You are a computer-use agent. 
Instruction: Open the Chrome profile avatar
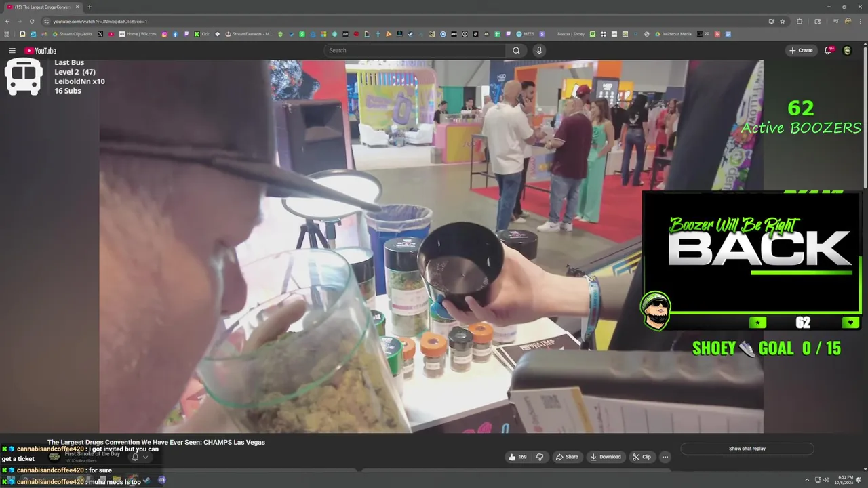click(x=848, y=21)
